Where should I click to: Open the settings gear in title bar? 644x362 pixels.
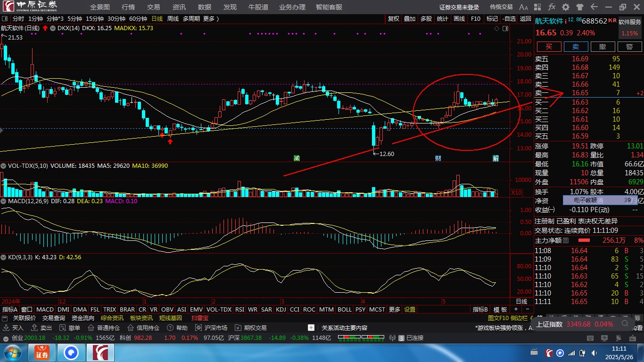click(x=566, y=7)
